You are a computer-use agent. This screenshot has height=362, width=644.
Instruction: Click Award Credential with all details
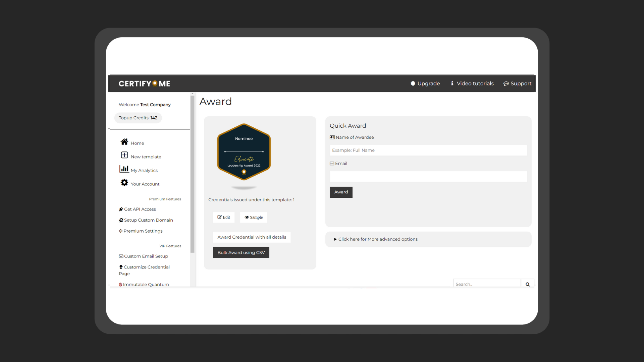[x=252, y=237]
